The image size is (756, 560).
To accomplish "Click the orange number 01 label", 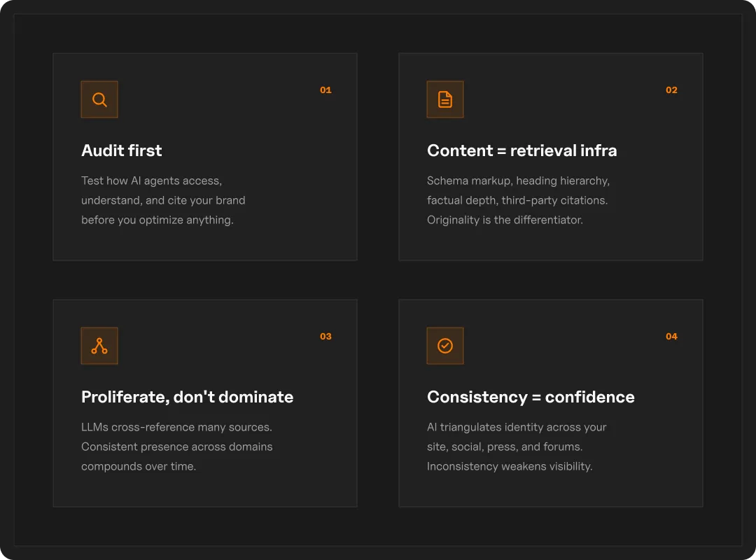I will (x=326, y=90).
